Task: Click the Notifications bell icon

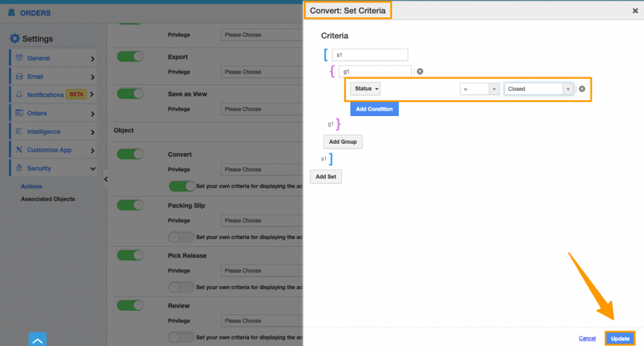Action: point(19,95)
